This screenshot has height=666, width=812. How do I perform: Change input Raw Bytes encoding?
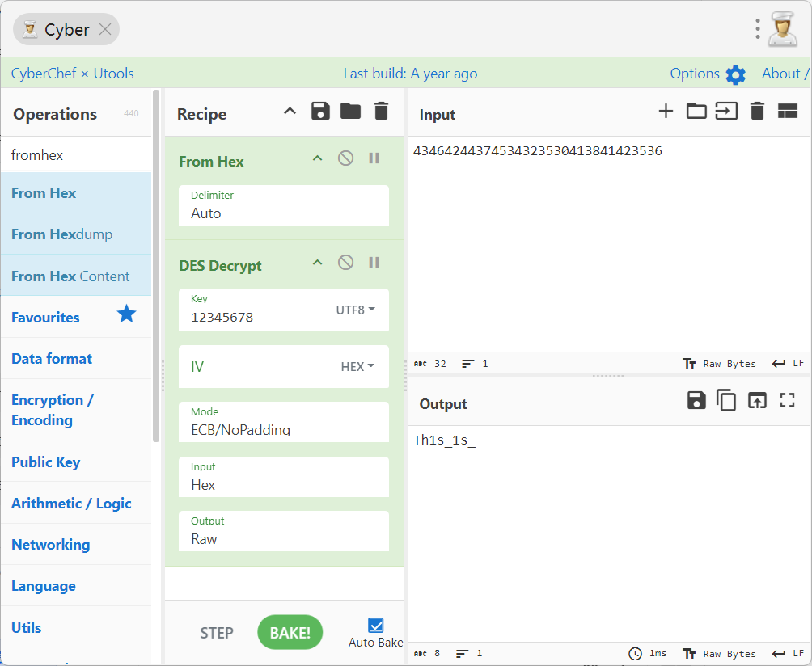click(719, 364)
